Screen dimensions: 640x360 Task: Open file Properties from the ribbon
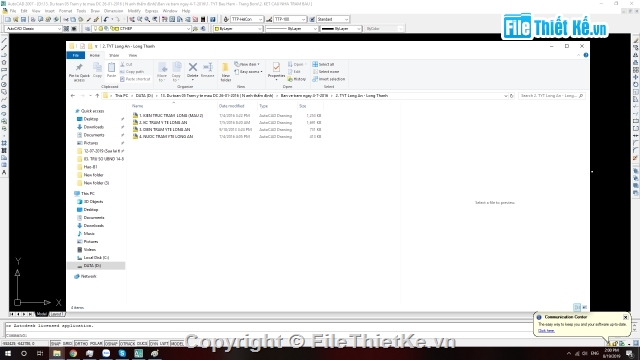(276, 70)
